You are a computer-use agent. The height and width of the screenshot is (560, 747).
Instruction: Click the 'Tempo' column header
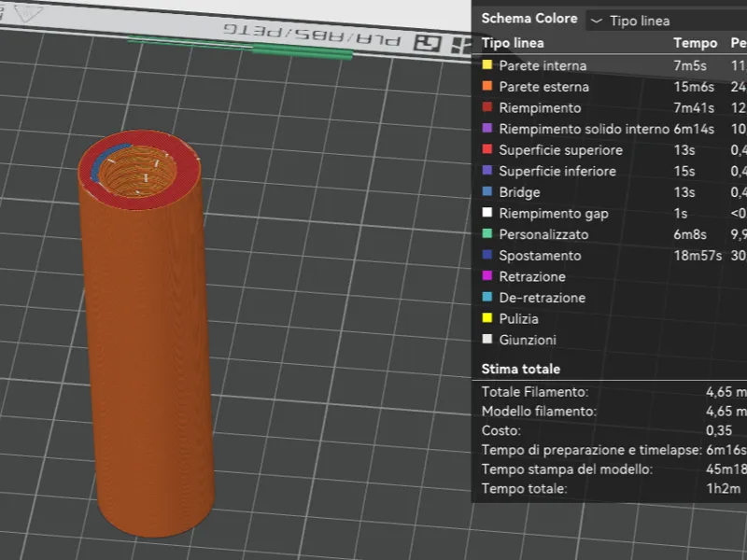click(x=695, y=43)
